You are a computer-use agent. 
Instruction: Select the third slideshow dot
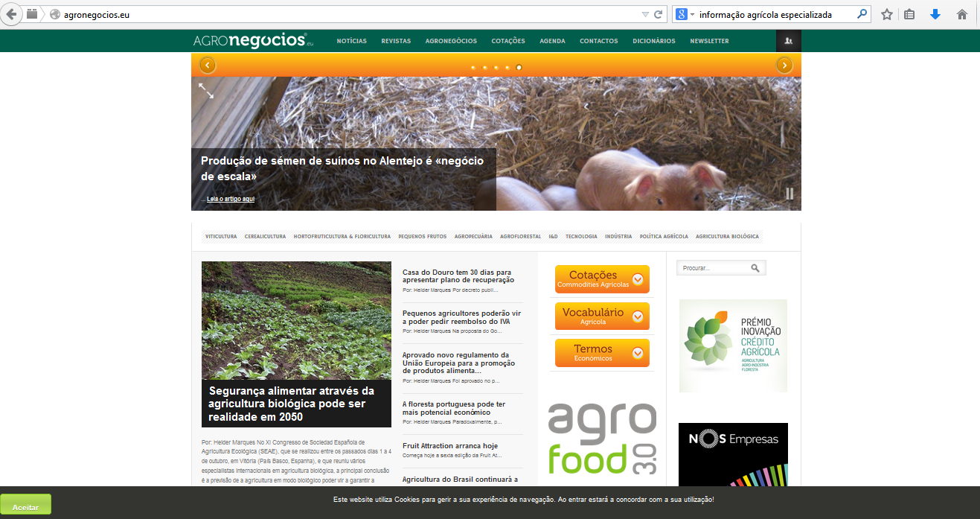pos(496,68)
